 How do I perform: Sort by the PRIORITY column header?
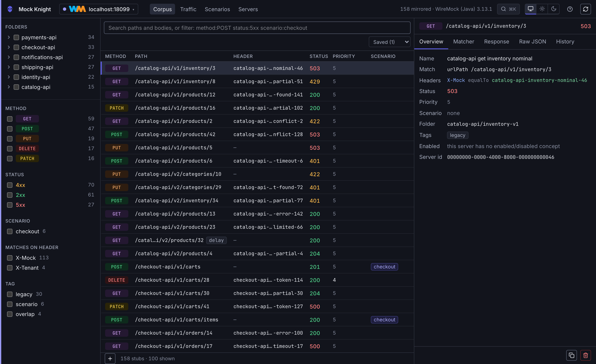tap(344, 56)
